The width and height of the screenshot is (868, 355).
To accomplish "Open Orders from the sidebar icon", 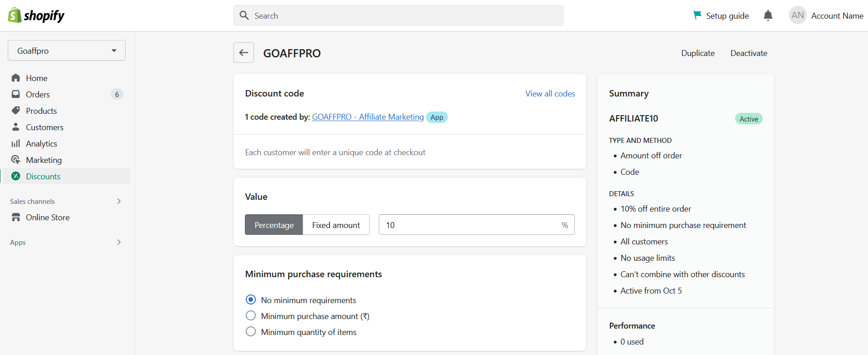I will pyautogui.click(x=16, y=94).
